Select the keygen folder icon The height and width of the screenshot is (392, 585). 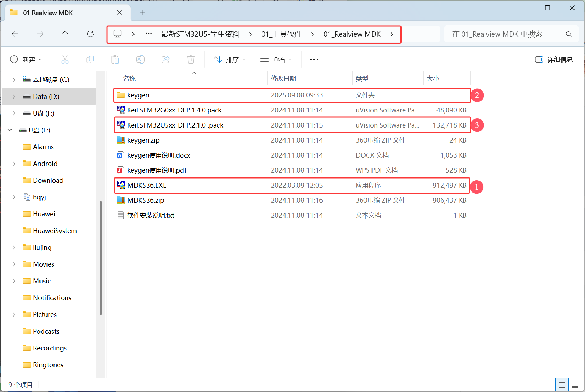(121, 95)
